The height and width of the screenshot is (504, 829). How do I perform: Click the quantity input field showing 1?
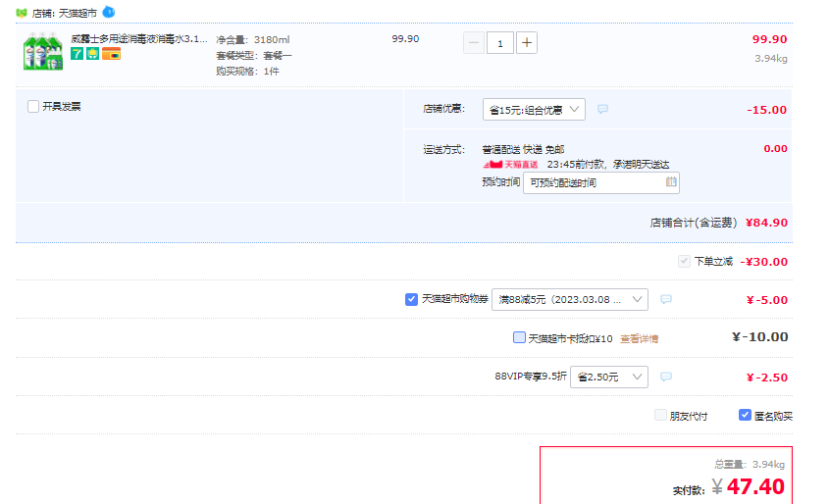click(500, 43)
